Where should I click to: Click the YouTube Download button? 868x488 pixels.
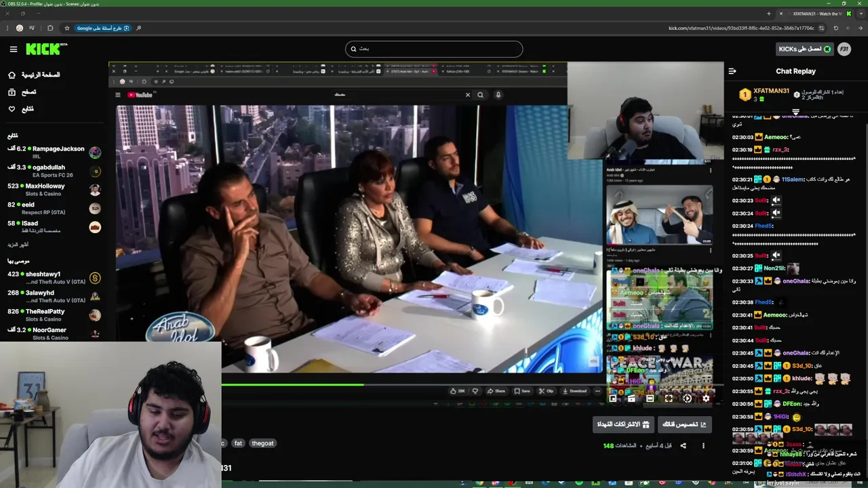point(574,391)
